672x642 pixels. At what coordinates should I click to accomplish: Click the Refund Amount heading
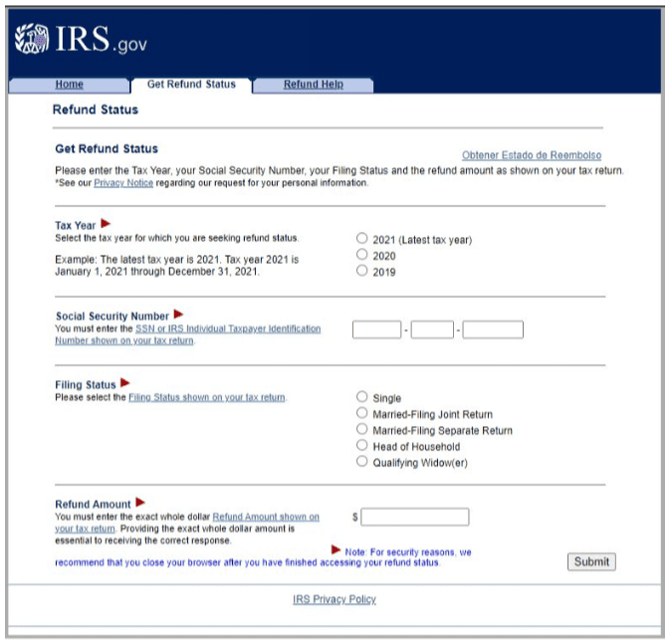[93, 505]
